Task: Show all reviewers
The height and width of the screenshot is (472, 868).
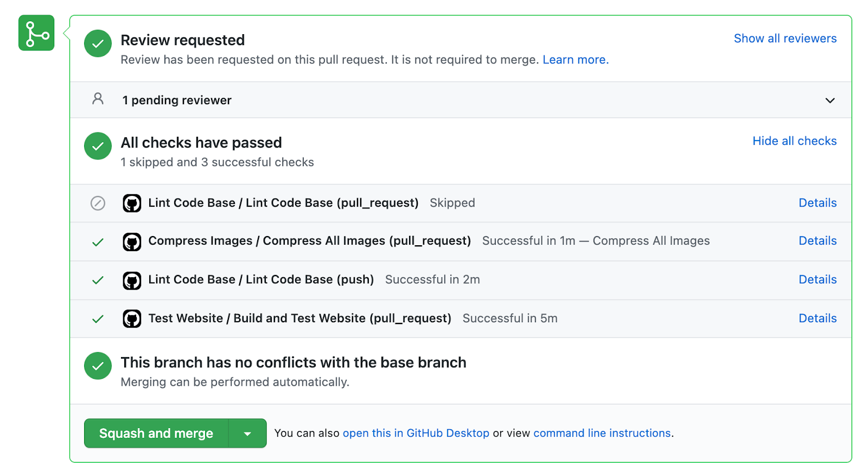Action: click(785, 39)
